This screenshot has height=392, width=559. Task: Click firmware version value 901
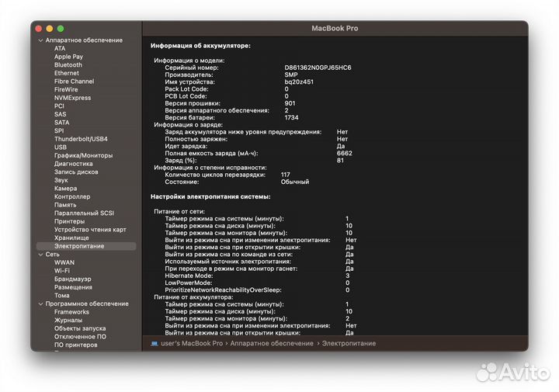pos(290,103)
